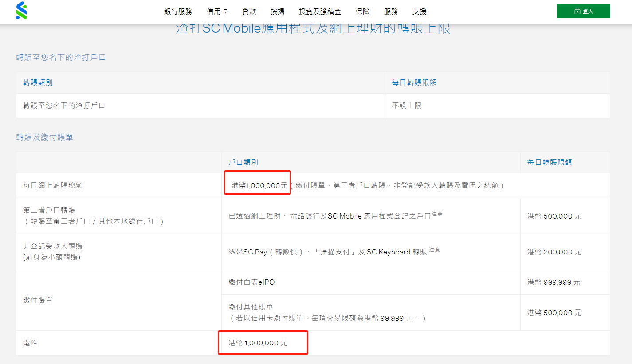Click the highlighted 港幣1,000,000元 daily total
632x364 pixels.
[x=259, y=185]
